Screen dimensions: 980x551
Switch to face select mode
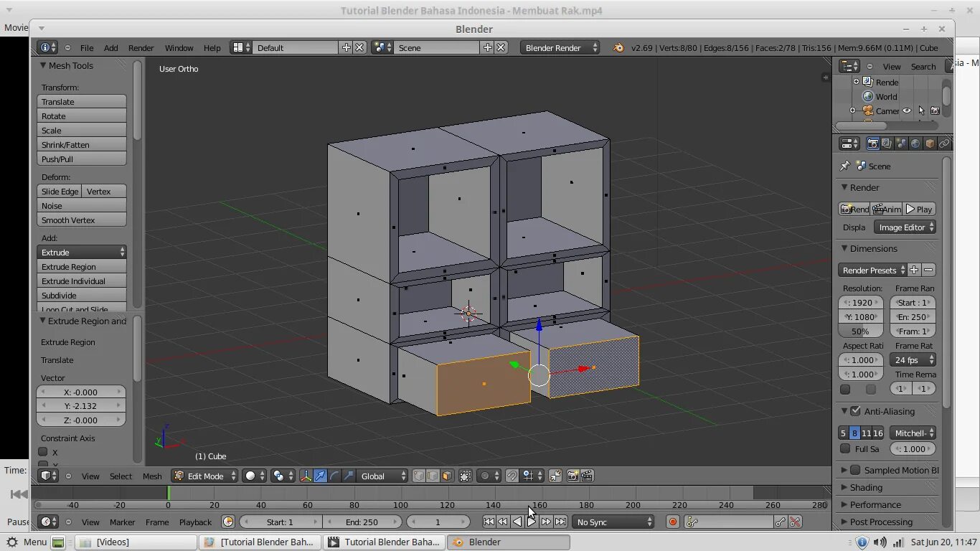click(x=447, y=476)
